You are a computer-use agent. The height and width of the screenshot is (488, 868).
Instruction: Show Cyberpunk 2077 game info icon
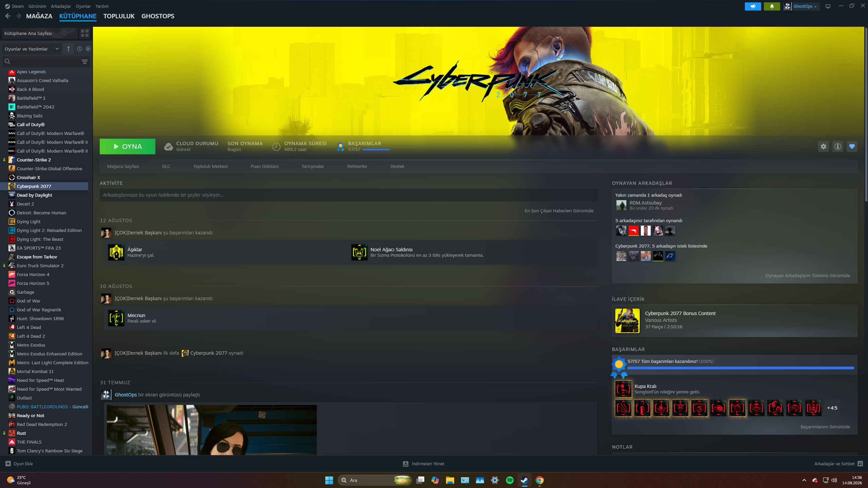pyautogui.click(x=837, y=147)
